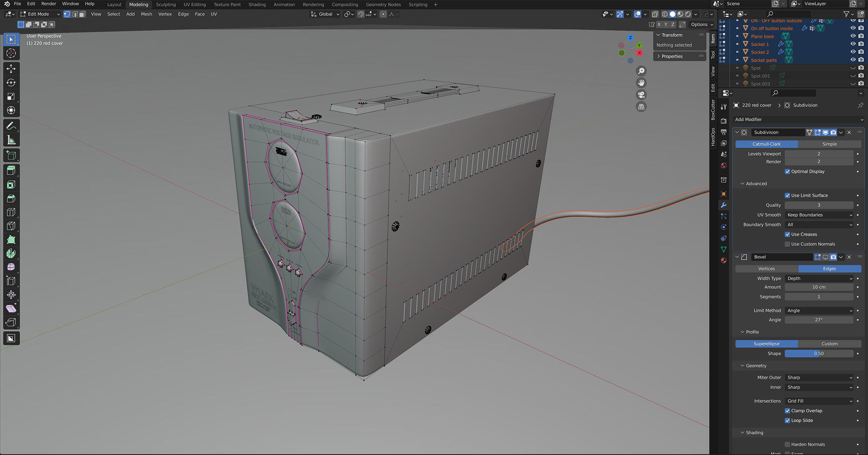Remove the Subdivision modifier with X
Viewport: 868px width, 455px height.
(x=849, y=132)
